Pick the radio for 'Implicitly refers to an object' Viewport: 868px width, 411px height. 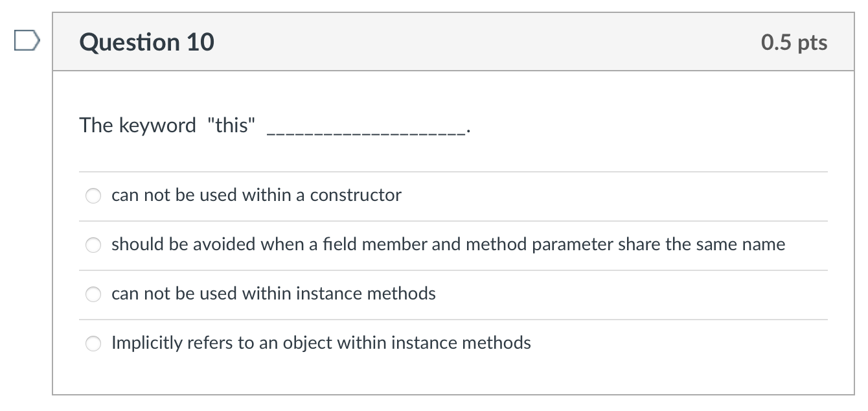coord(94,344)
